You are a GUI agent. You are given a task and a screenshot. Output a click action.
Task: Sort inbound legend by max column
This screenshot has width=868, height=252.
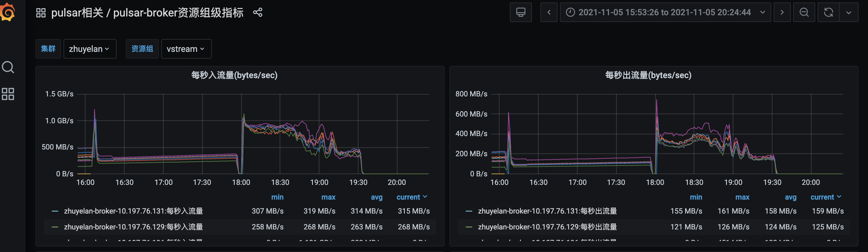click(x=328, y=197)
